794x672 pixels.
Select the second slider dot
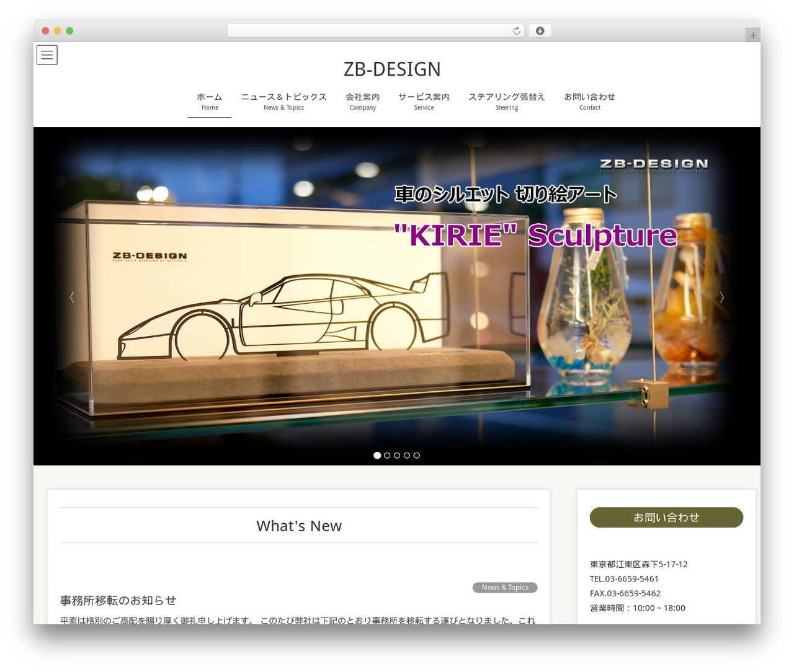click(x=387, y=455)
